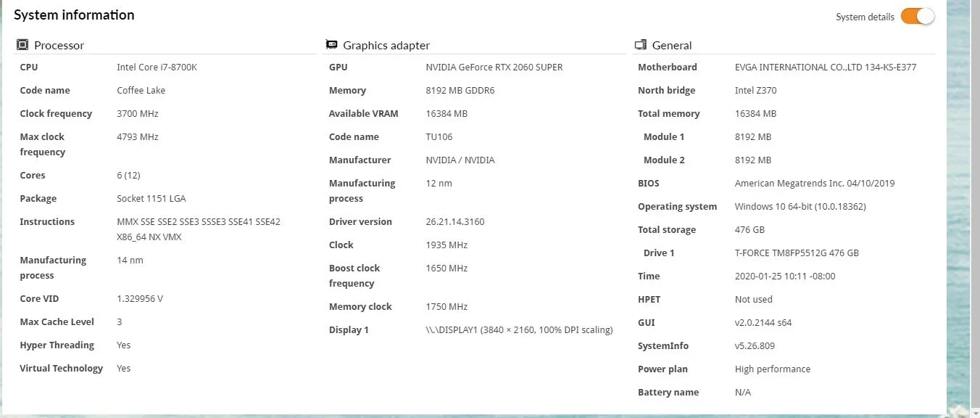Click the EVGA motherboard model value

pyautogui.click(x=826, y=67)
